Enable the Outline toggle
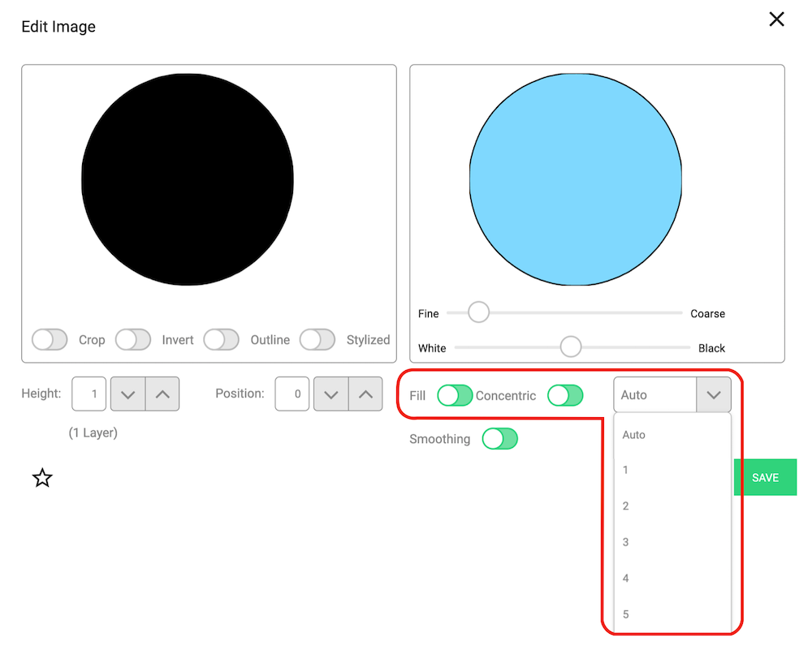The width and height of the screenshot is (812, 650). (221, 339)
